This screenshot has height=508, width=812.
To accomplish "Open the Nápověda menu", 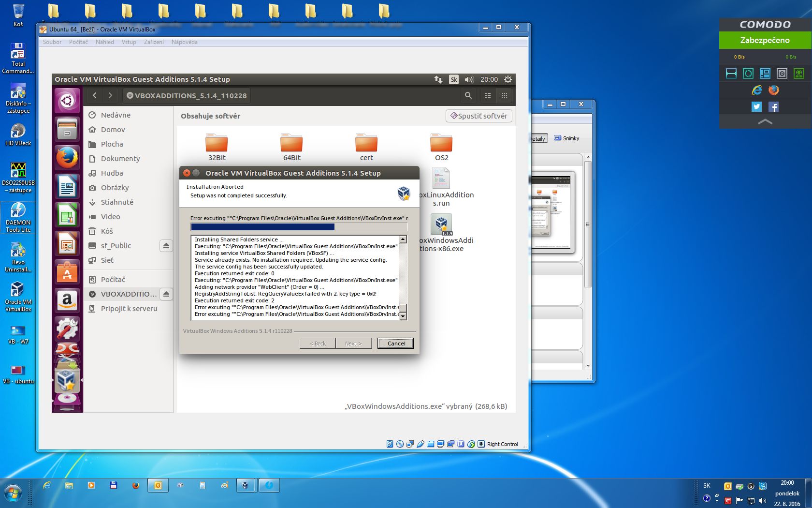I will click(185, 42).
